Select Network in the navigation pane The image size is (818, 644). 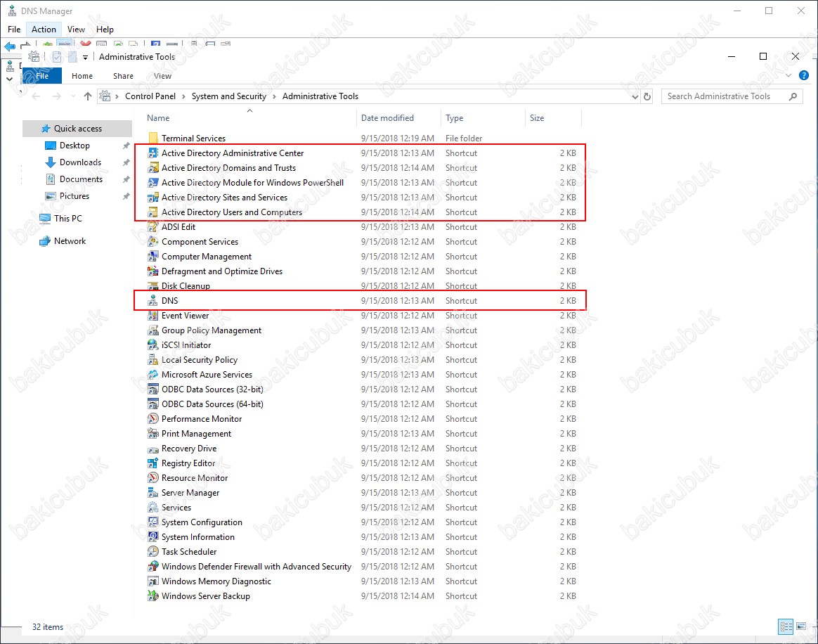point(70,241)
